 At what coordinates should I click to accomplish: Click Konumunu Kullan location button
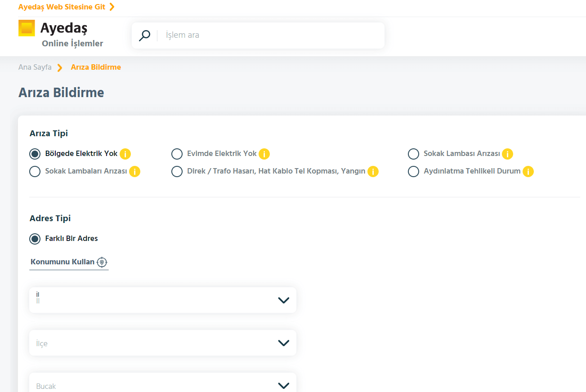tap(69, 262)
